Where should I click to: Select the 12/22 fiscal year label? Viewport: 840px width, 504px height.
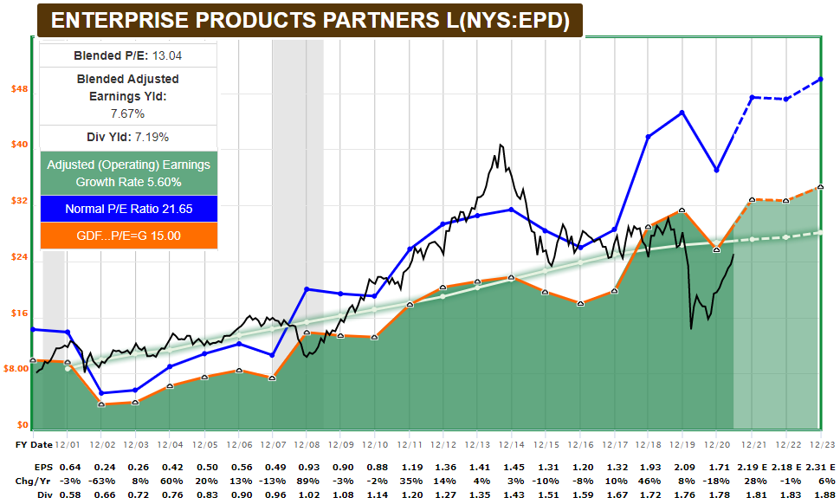pyautogui.click(x=789, y=444)
